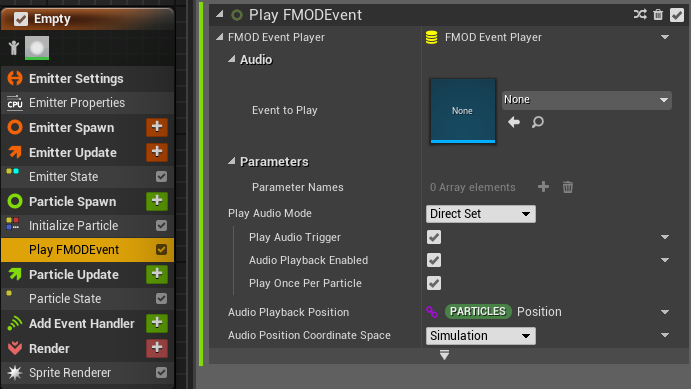Delete the Play FMODEvent module via trash icon

pyautogui.click(x=658, y=15)
